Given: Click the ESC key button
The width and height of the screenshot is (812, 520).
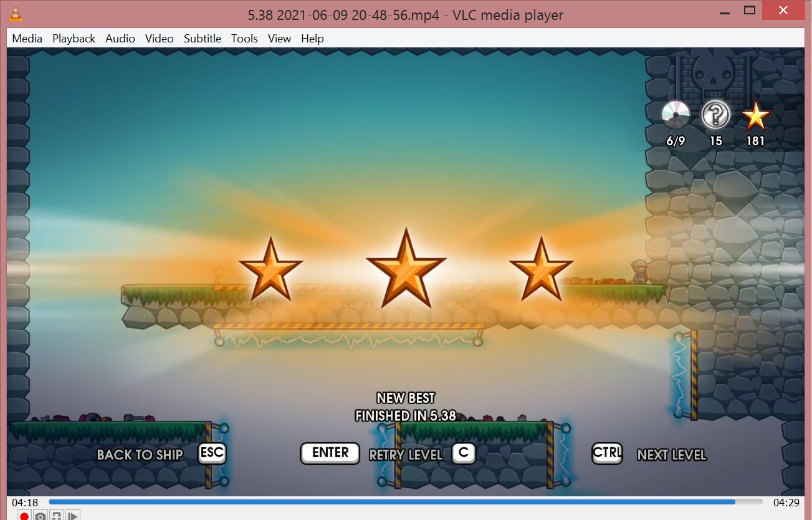Looking at the screenshot, I should click(212, 453).
